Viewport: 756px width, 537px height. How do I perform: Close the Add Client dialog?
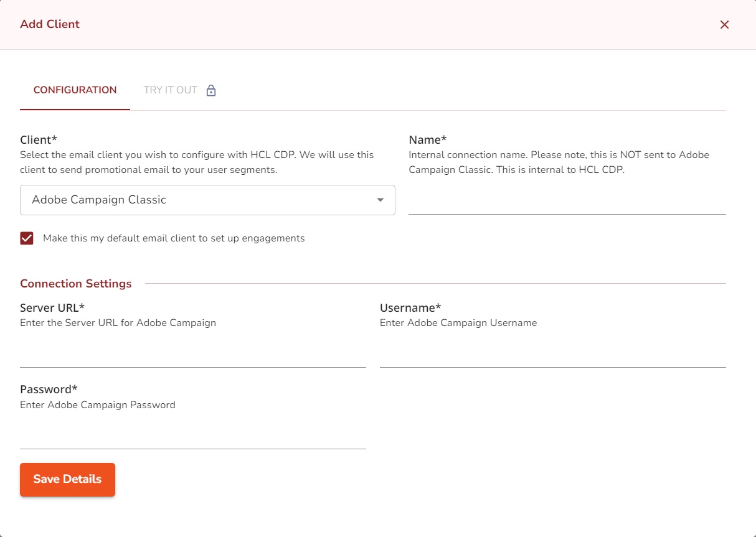(724, 25)
